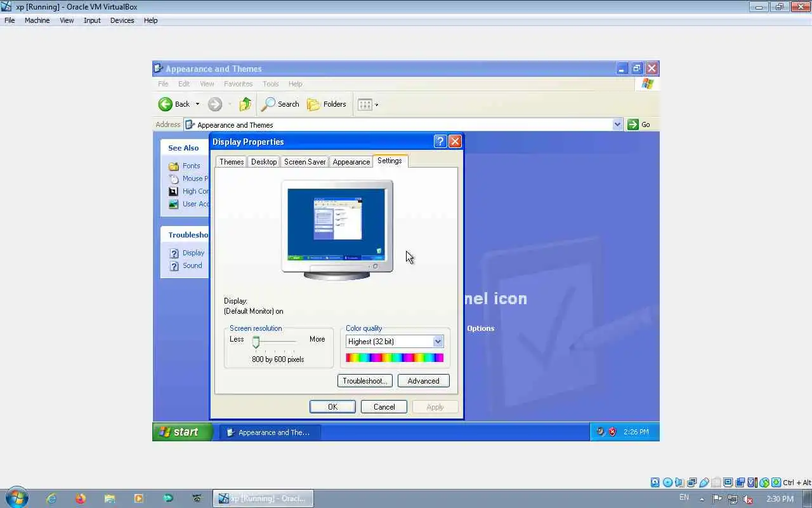Viewport: 812px width, 508px height.
Task: Open Windows Explorer from host taskbar
Action: [x=110, y=498]
